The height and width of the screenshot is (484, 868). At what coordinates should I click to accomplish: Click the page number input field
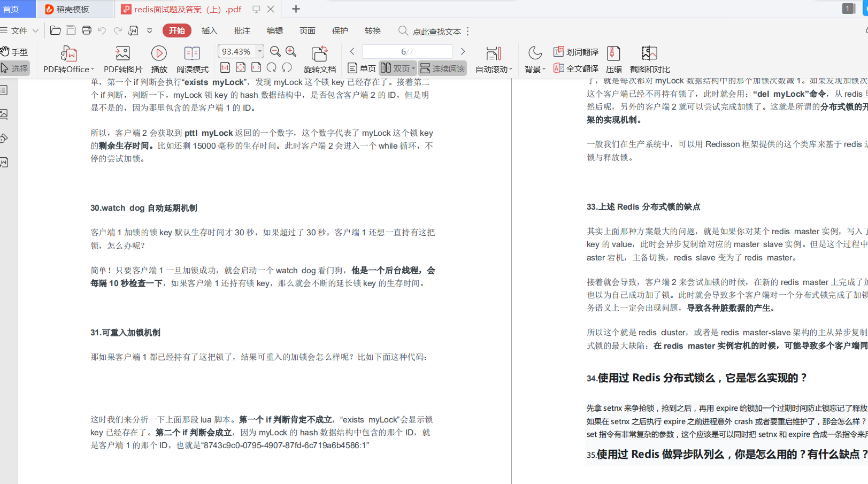(x=408, y=51)
